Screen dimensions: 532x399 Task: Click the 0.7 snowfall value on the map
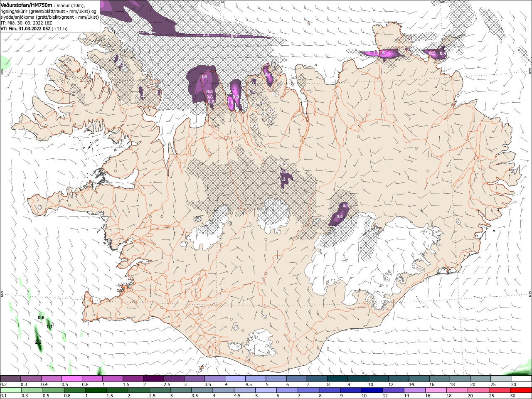(x=268, y=75)
